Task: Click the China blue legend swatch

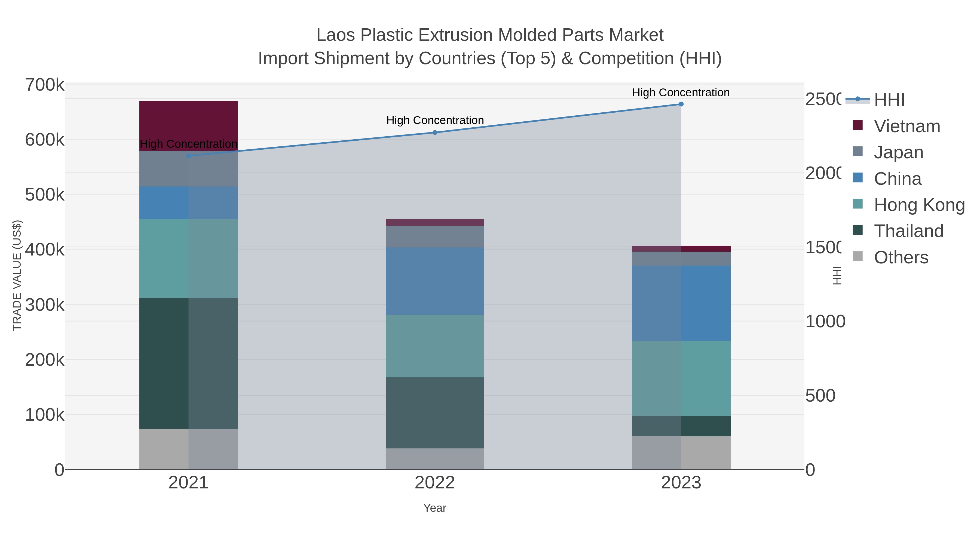Action: pos(857,177)
